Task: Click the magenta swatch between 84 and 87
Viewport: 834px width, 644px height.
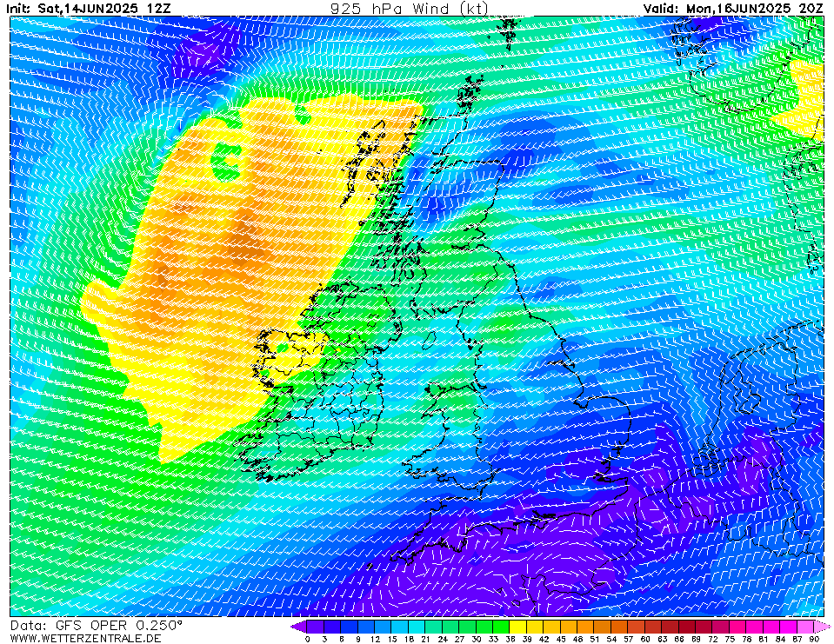Action: (x=789, y=627)
